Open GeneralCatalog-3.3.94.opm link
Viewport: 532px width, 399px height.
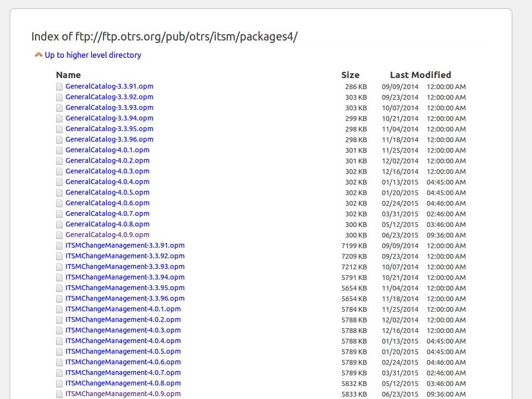pyautogui.click(x=109, y=118)
